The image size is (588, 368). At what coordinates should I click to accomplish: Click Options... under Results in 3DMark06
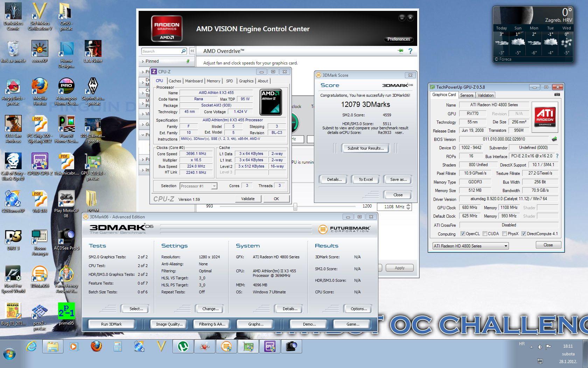(x=359, y=309)
